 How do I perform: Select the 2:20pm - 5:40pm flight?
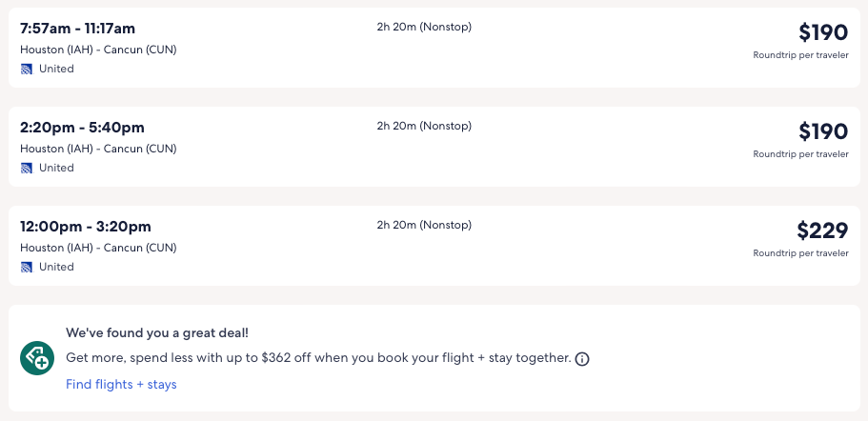(x=82, y=128)
